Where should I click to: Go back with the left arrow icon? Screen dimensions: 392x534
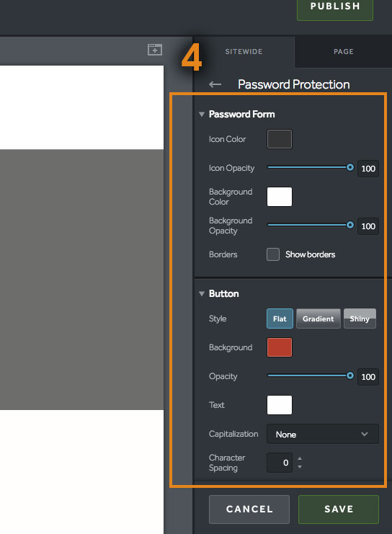215,84
